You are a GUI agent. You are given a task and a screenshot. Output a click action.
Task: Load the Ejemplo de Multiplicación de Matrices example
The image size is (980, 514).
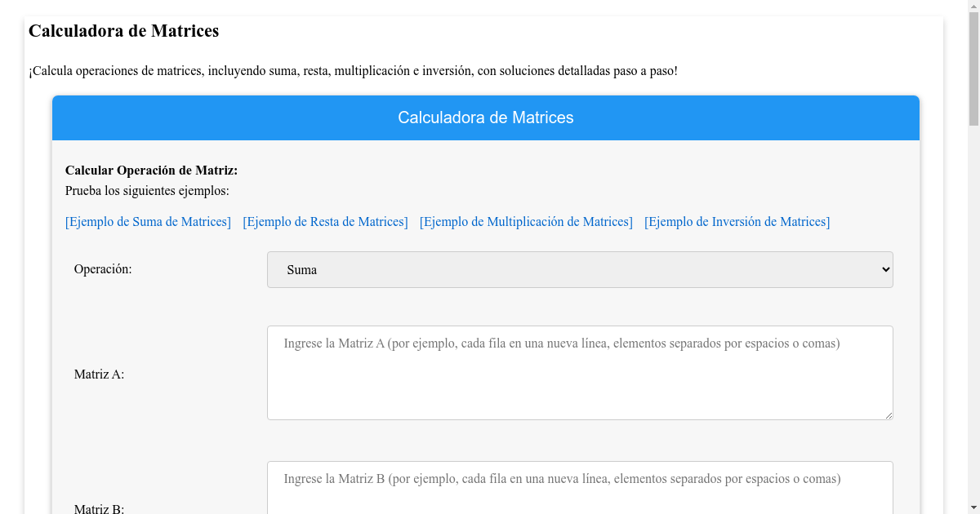pyautogui.click(x=526, y=221)
